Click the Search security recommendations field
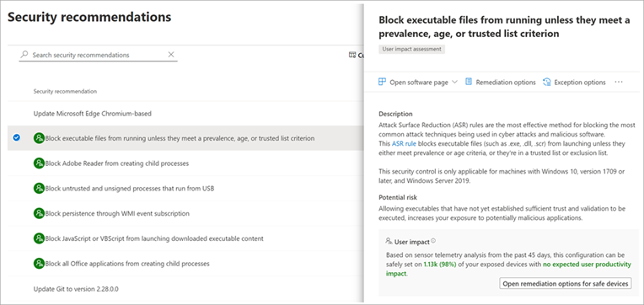Image resolution: width=644 pixels, height=305 pixels. pos(98,55)
